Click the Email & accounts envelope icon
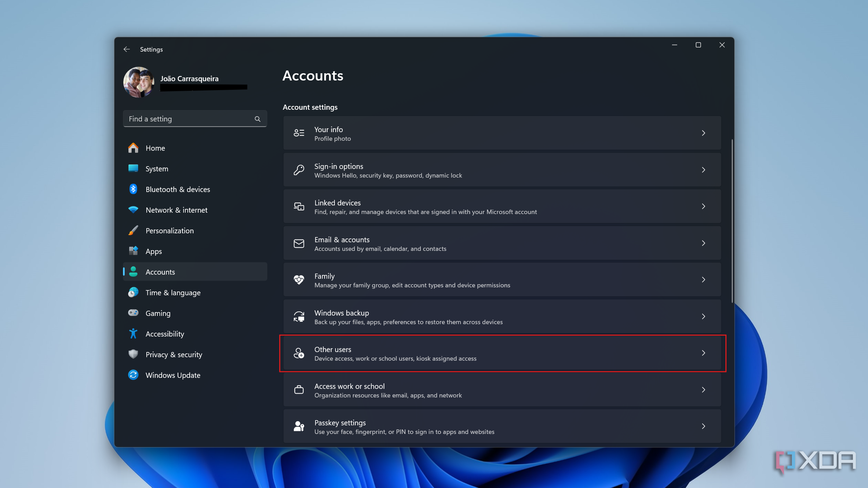The height and width of the screenshot is (488, 868). click(x=299, y=243)
